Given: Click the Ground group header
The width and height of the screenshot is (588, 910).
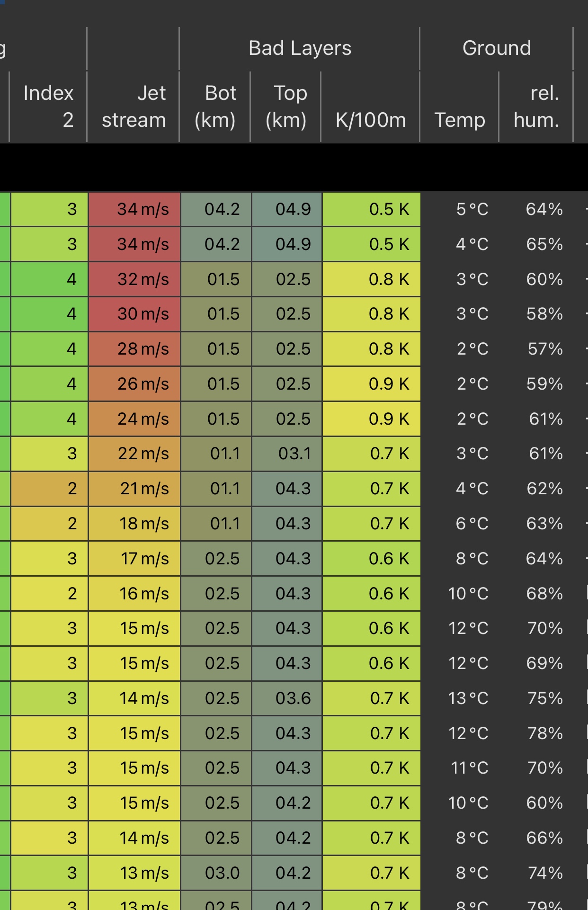Looking at the screenshot, I should pyautogui.click(x=496, y=48).
